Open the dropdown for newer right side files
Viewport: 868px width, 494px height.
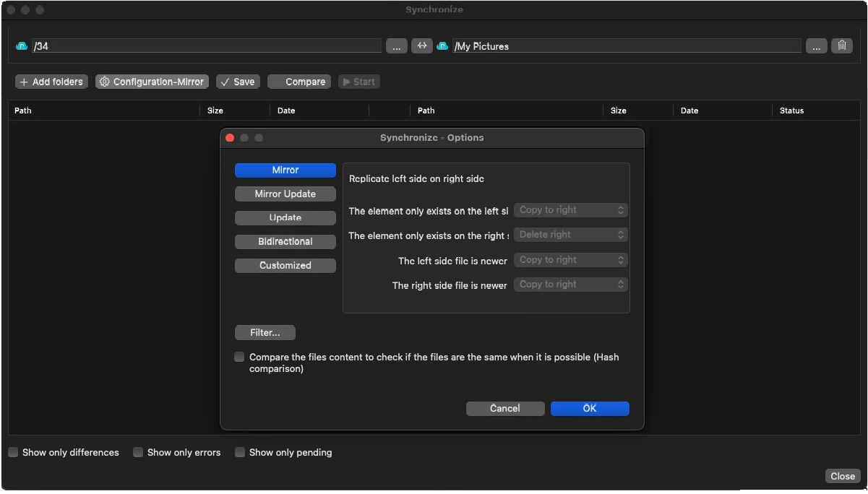coord(571,284)
